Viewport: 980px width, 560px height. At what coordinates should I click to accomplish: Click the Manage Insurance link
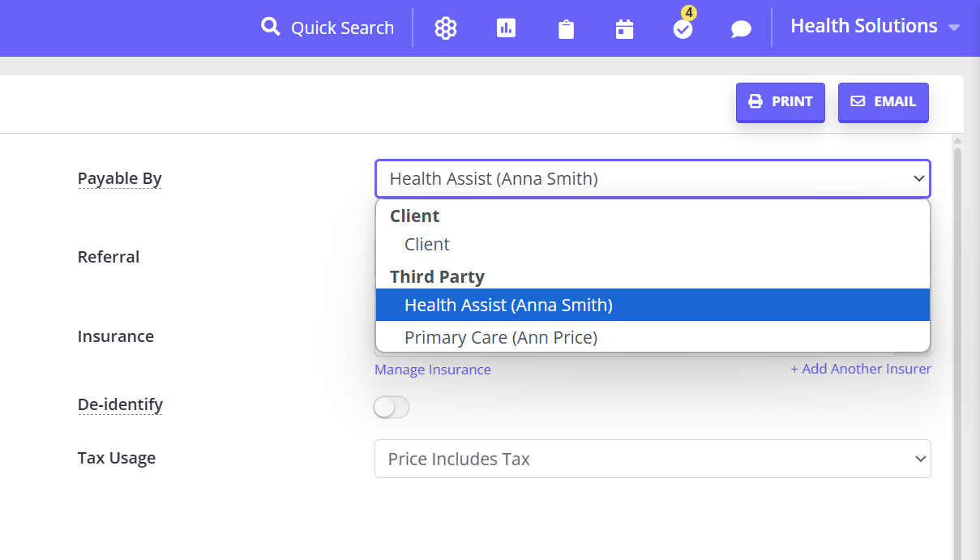point(433,370)
